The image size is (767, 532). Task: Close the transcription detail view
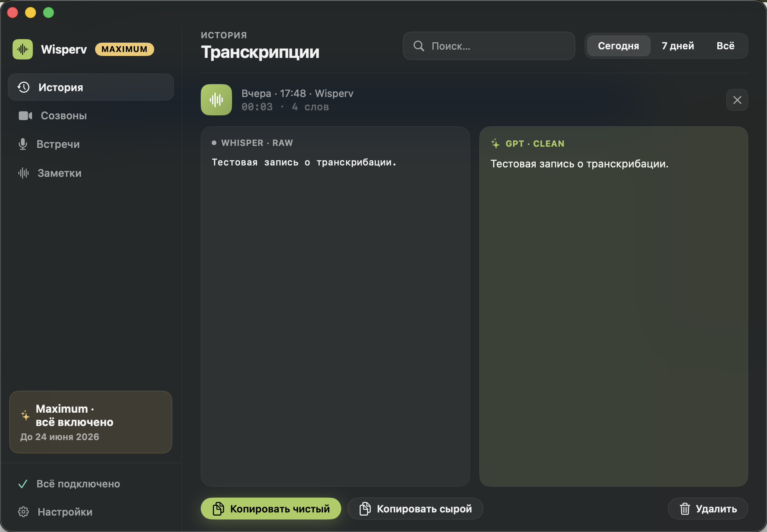(x=737, y=100)
